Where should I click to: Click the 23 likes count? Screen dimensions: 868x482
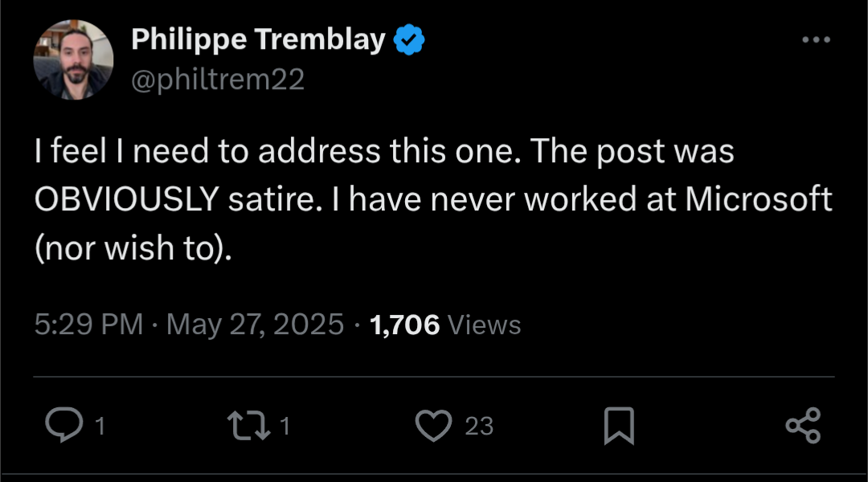(x=479, y=426)
